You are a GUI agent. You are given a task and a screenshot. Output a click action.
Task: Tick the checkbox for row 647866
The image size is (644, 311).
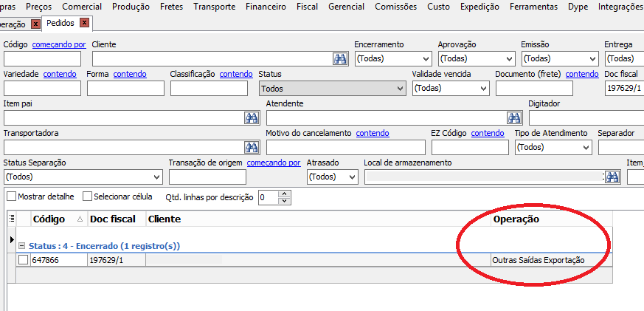tap(24, 260)
